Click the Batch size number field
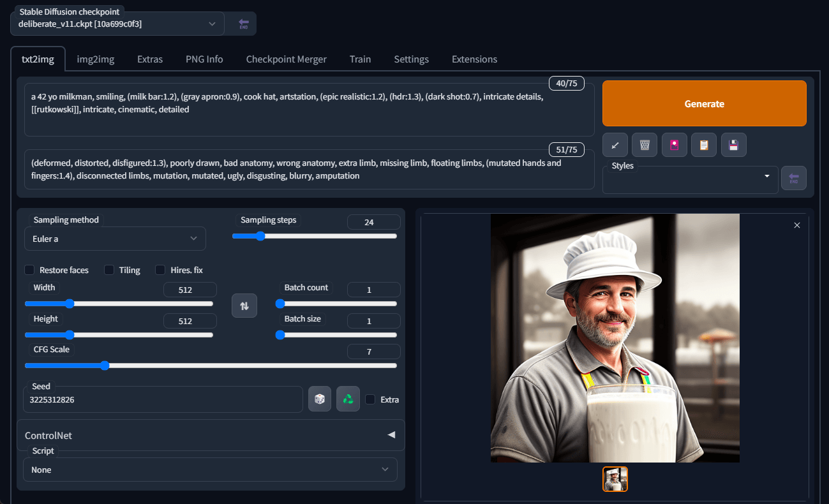The image size is (829, 504). [x=374, y=321]
